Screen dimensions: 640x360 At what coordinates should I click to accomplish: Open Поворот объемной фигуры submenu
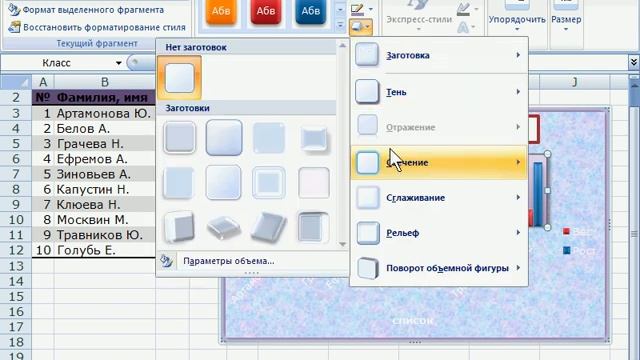439,268
